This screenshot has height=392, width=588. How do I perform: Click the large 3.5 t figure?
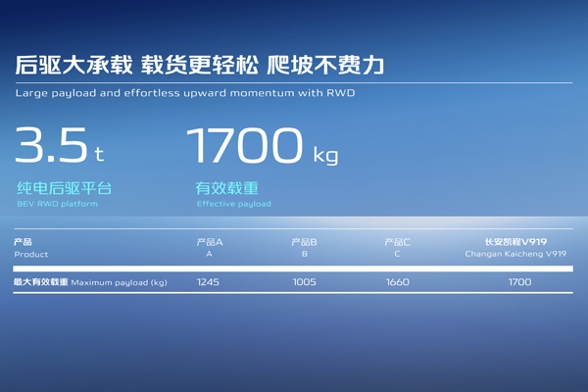59,147
